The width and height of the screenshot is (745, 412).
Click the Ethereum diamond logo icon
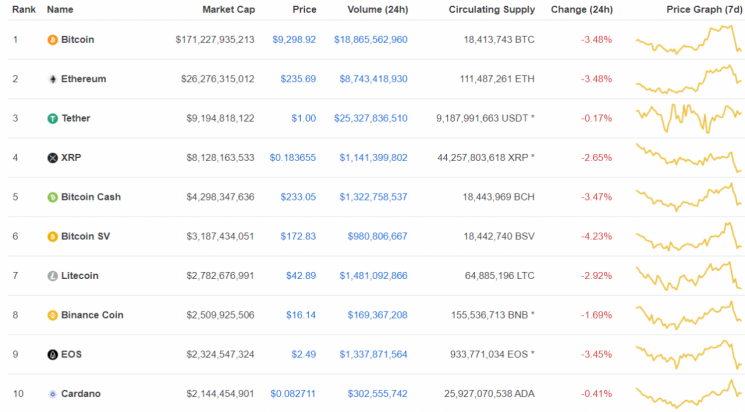pos(52,79)
